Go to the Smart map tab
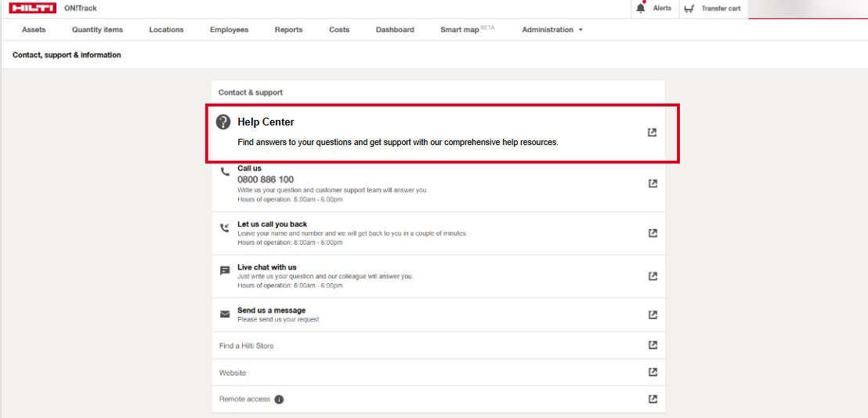 tap(460, 30)
